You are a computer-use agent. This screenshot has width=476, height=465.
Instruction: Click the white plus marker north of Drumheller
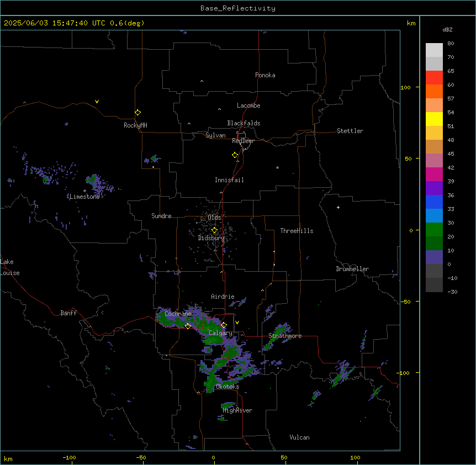[338, 207]
